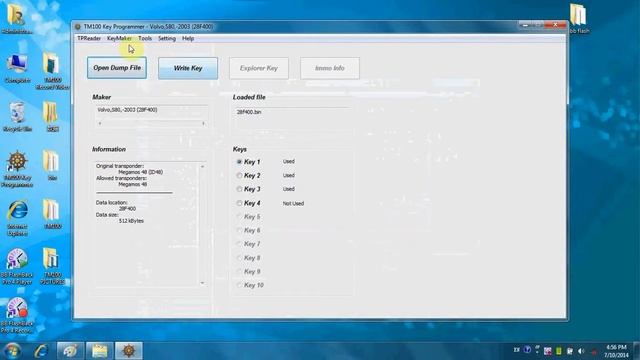Open the TM100 Record Video folder
The height and width of the screenshot is (360, 640).
coord(52,71)
